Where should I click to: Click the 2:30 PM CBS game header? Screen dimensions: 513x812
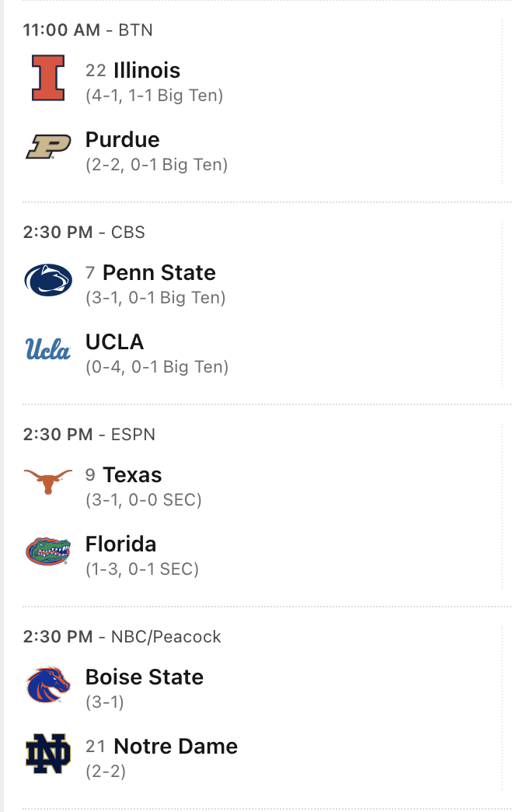84,233
